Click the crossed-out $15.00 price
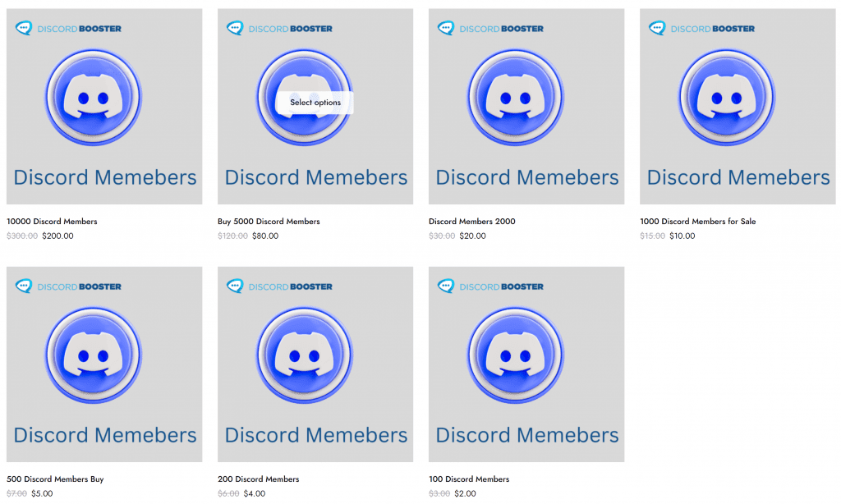This screenshot has width=841, height=504. pyautogui.click(x=653, y=236)
